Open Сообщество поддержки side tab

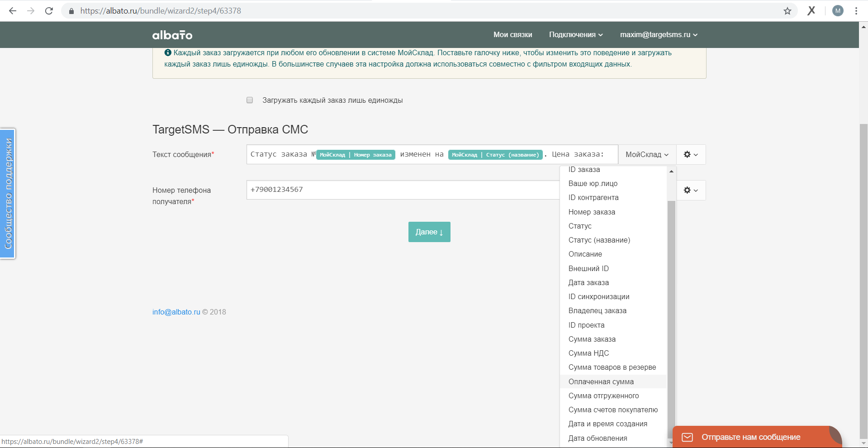(8, 194)
